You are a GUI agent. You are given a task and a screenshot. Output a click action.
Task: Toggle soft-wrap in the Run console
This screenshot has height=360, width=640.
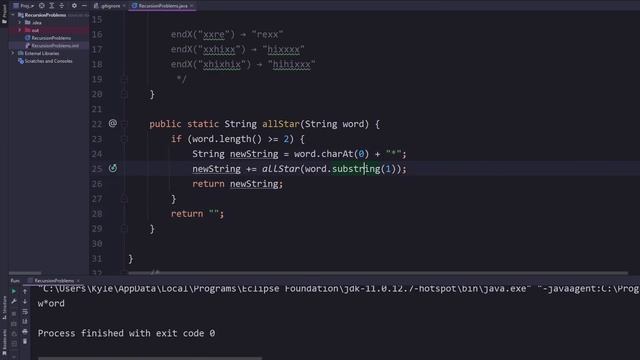pos(25,311)
